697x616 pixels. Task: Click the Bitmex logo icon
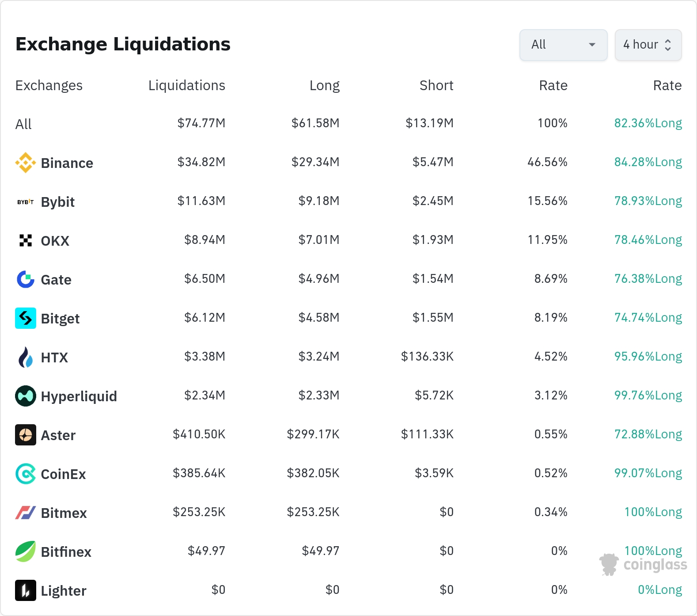point(26,513)
